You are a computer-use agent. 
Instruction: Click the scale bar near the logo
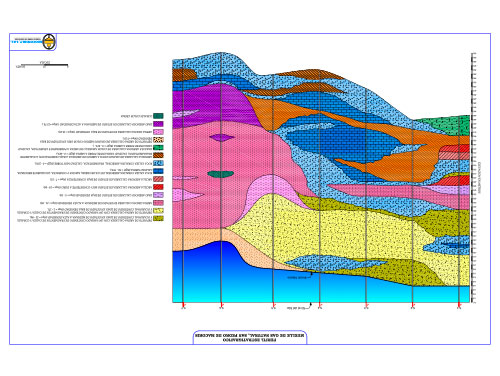click(43, 65)
